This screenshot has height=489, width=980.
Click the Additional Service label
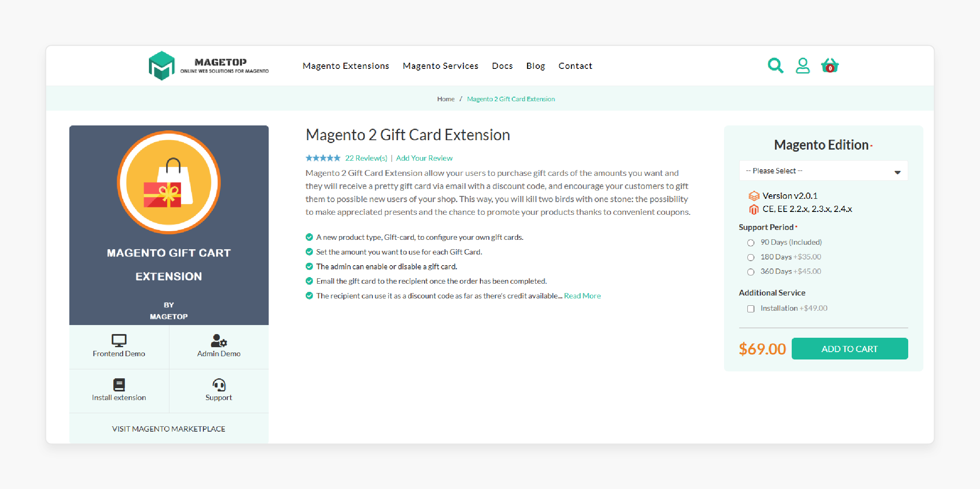772,293
